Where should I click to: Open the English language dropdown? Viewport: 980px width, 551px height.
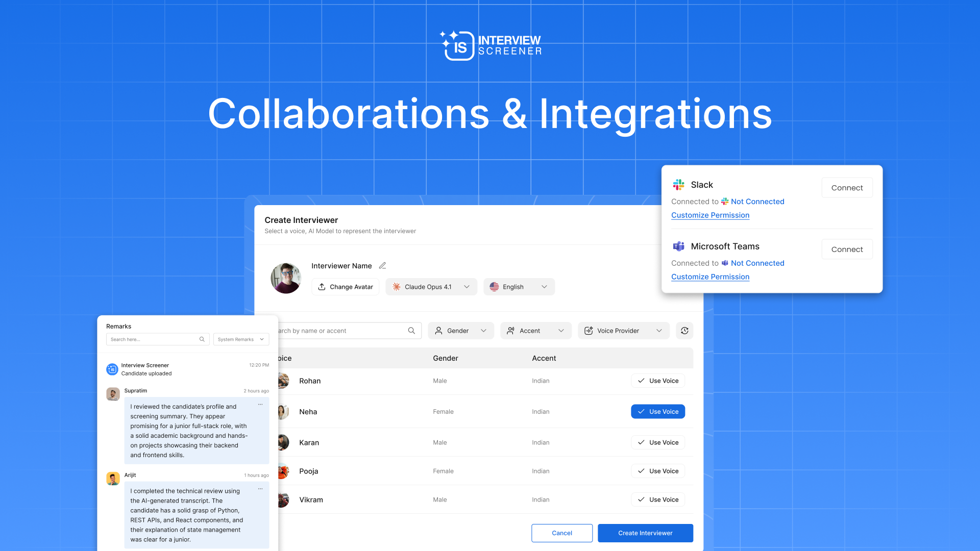tap(519, 287)
